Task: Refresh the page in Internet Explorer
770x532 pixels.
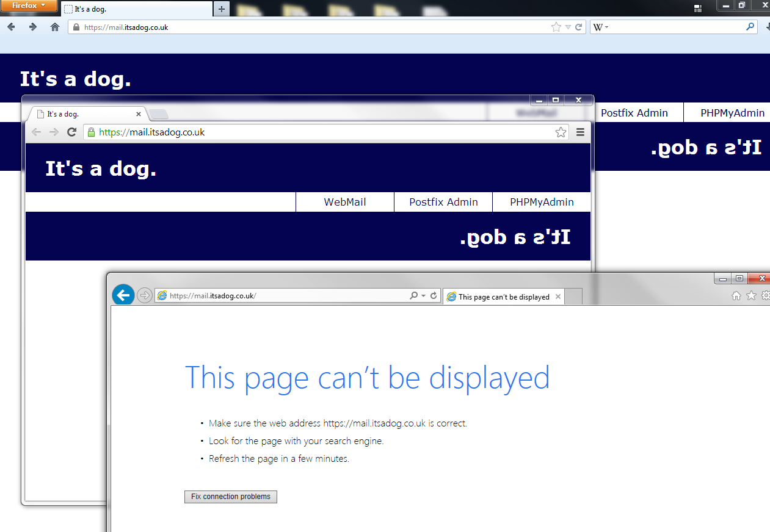Action: (434, 296)
